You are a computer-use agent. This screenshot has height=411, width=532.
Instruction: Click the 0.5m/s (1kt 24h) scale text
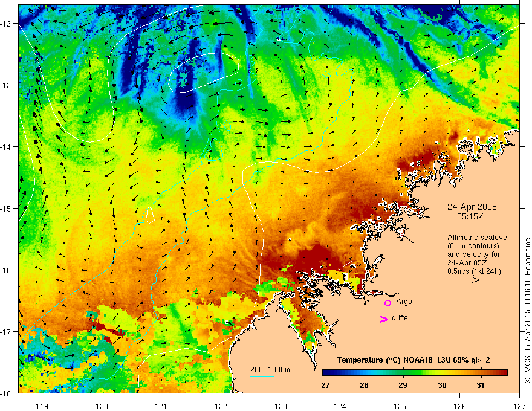(474, 271)
